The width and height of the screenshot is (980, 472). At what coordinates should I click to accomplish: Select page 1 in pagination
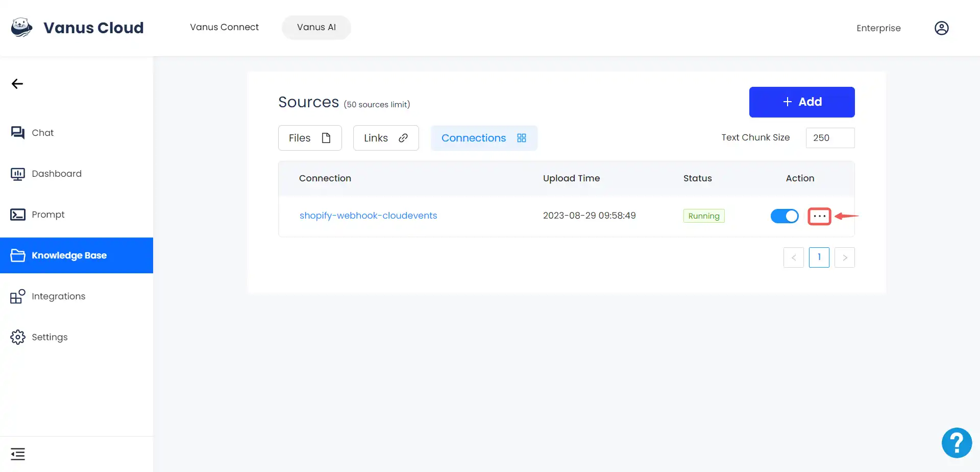point(819,257)
